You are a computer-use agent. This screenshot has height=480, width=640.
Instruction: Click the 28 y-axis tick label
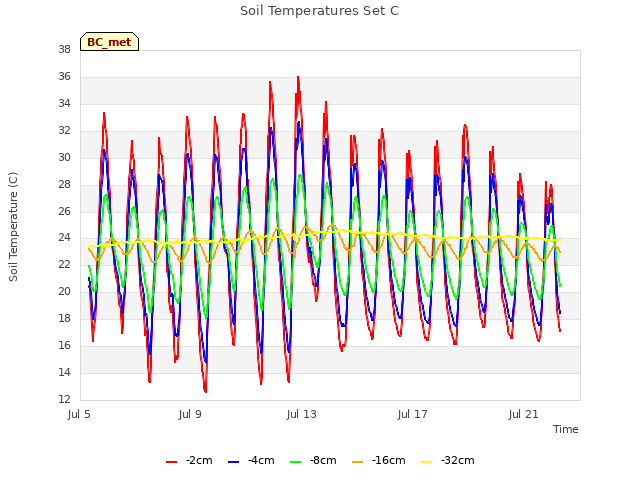(64, 184)
